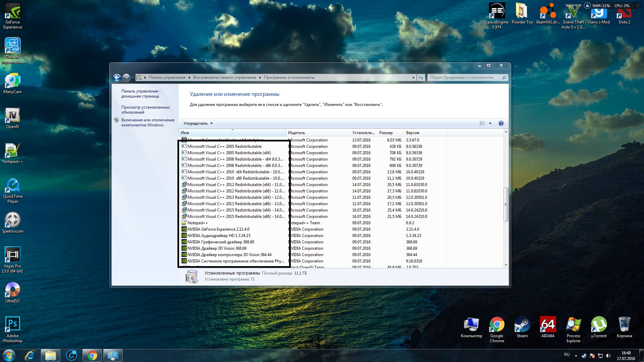Launch µTorrent desktop shortcut
Screen dimensions: 644x362
599,327
